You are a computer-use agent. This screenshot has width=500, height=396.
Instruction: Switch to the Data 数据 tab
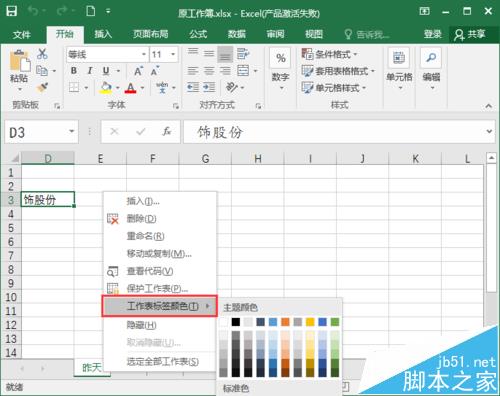(237, 34)
